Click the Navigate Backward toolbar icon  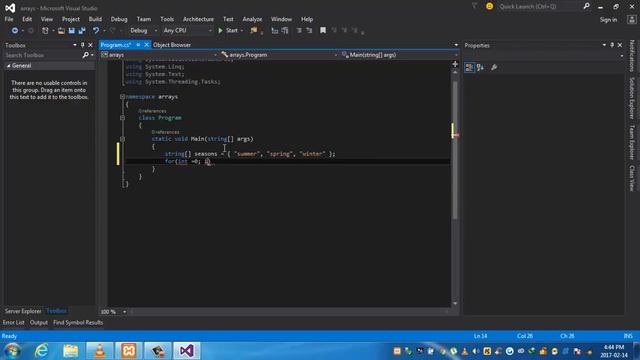15,31
